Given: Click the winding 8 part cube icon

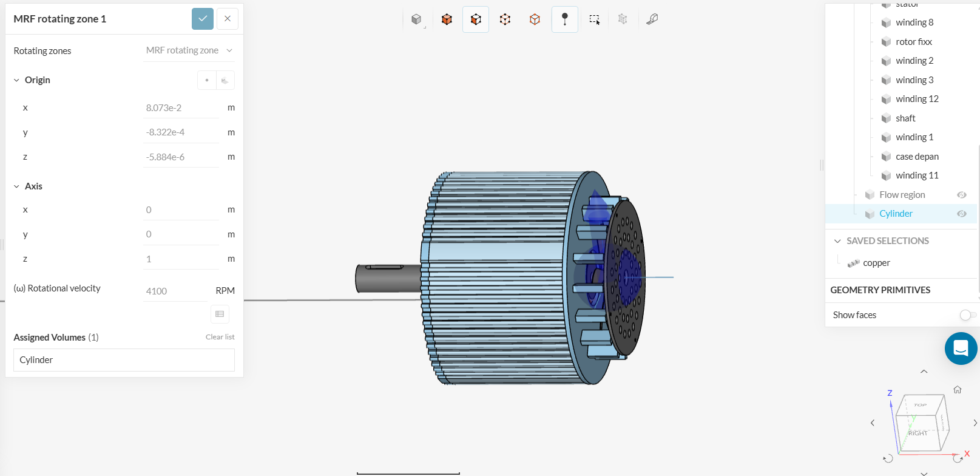Looking at the screenshot, I should [886, 23].
